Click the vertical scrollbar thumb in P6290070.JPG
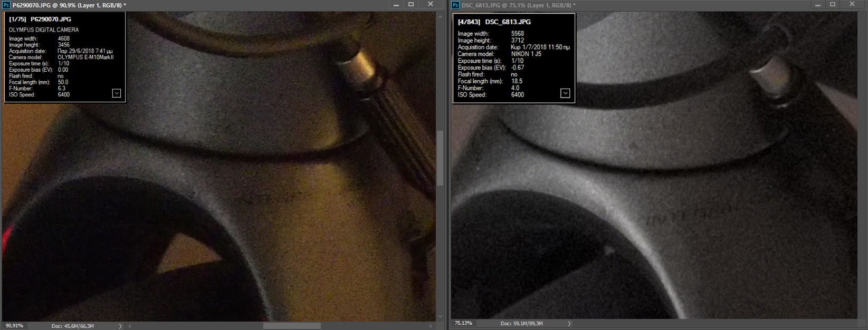The width and height of the screenshot is (868, 330). (440, 158)
